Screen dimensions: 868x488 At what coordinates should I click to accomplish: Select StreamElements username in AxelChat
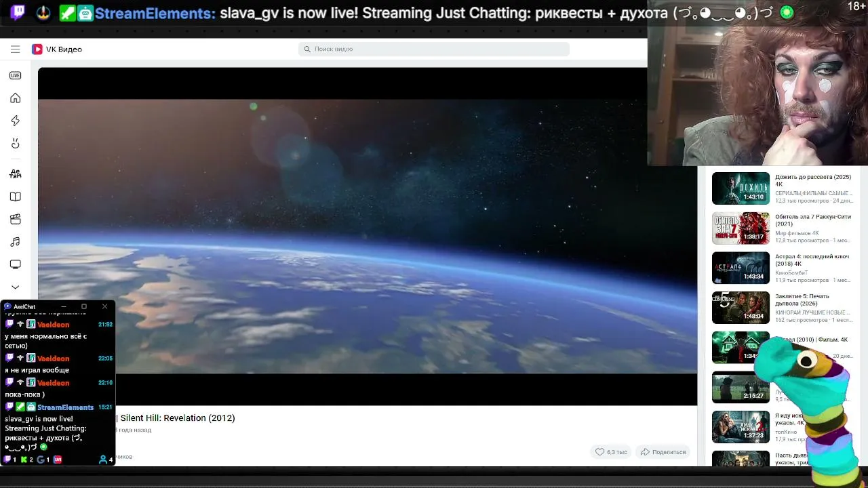click(65, 407)
